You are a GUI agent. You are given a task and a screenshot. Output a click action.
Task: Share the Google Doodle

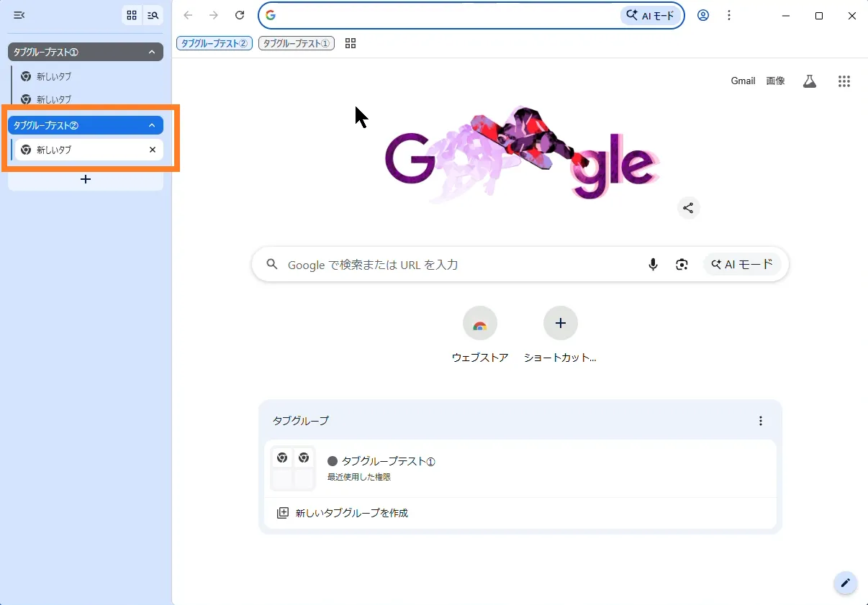(x=688, y=208)
